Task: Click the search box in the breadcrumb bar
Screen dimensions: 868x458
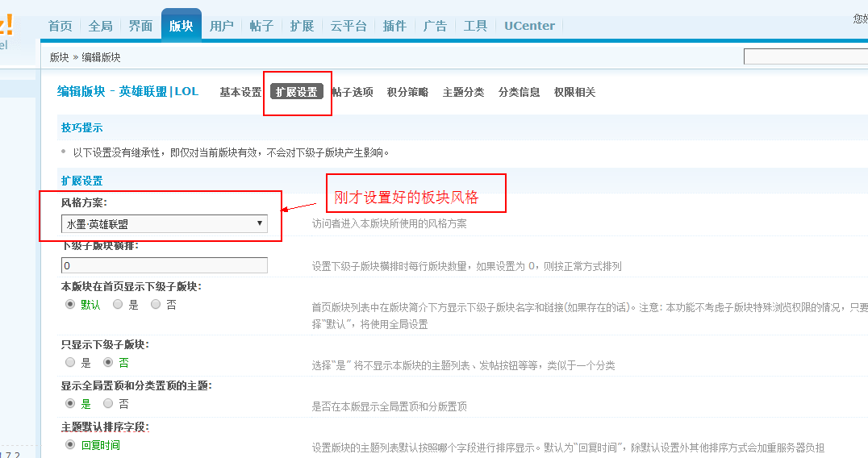Action: 805,56
